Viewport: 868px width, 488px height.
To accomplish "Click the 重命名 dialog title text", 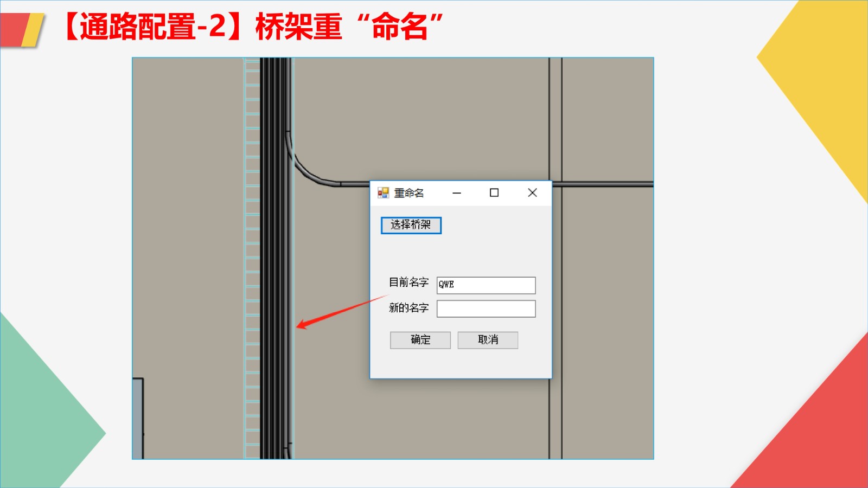I will (x=409, y=193).
